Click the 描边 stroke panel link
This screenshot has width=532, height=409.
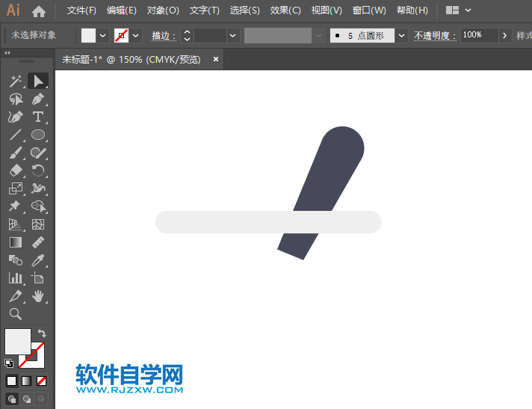(164, 36)
